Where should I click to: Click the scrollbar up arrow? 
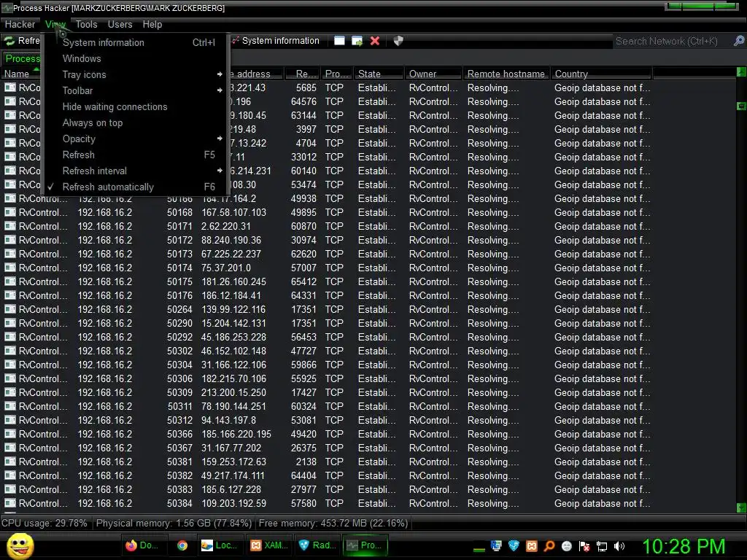(x=741, y=72)
